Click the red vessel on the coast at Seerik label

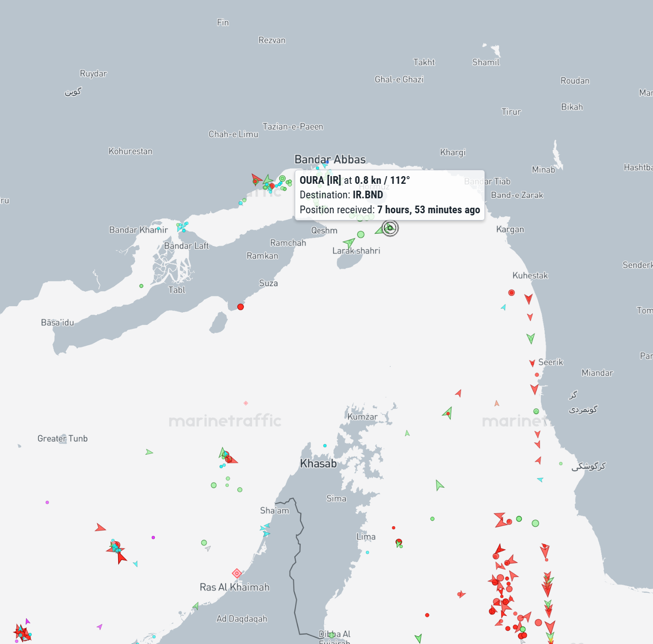pyautogui.click(x=532, y=363)
